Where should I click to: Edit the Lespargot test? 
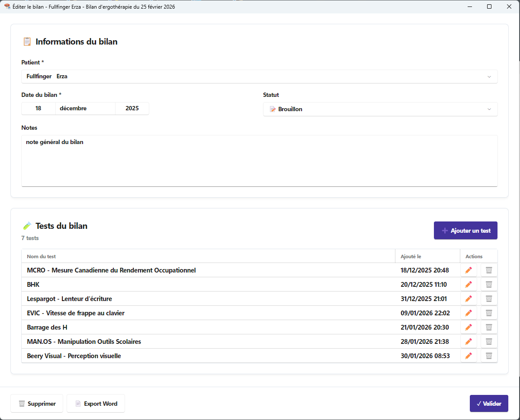[469, 299]
